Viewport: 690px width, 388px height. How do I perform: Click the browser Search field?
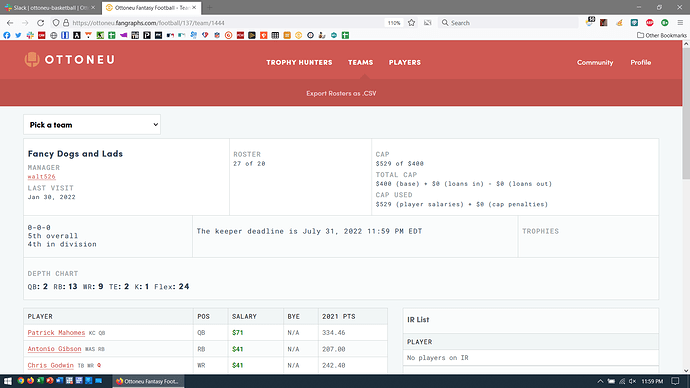(x=508, y=23)
